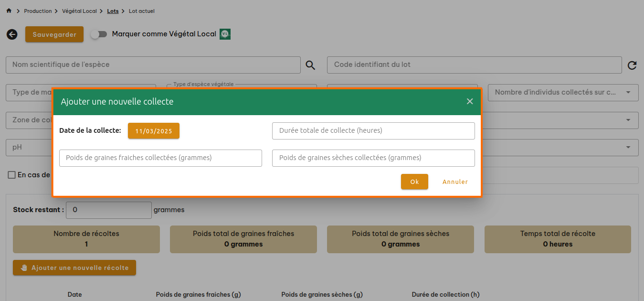Close the new collecte dialog
Screen dimensions: 644x301
[470, 101]
